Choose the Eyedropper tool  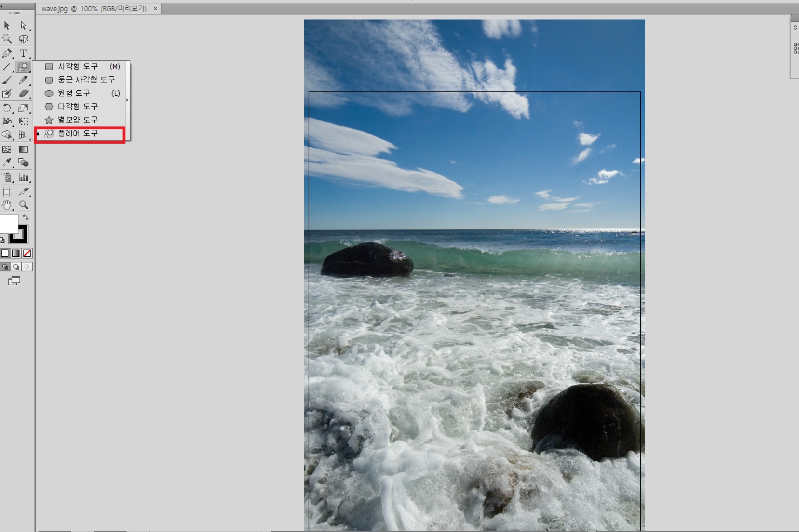click(x=7, y=163)
